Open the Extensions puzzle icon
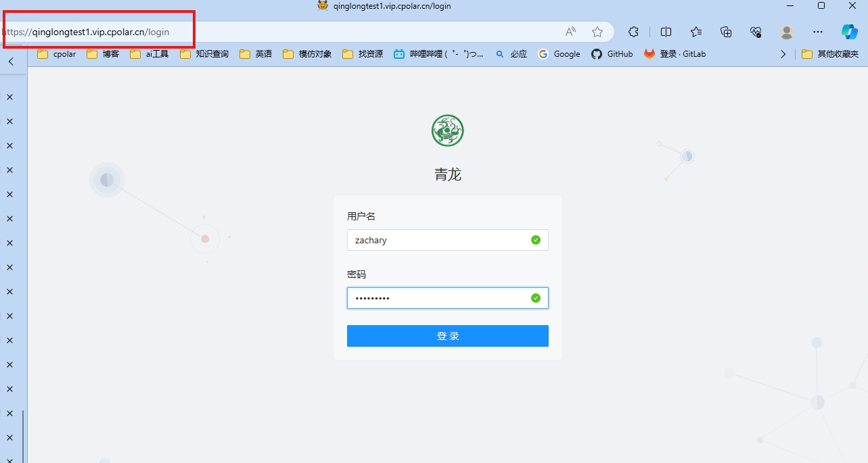The height and width of the screenshot is (463, 868). click(x=633, y=32)
